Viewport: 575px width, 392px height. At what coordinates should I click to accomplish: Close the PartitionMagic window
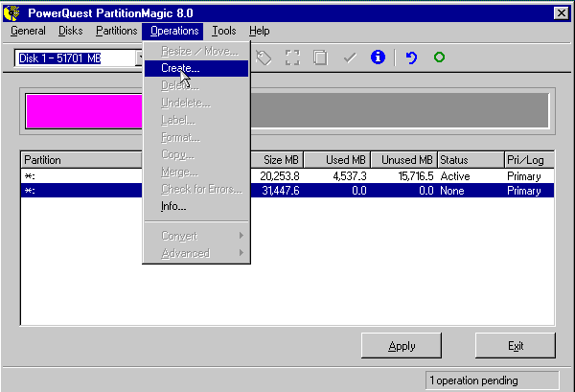(x=561, y=13)
